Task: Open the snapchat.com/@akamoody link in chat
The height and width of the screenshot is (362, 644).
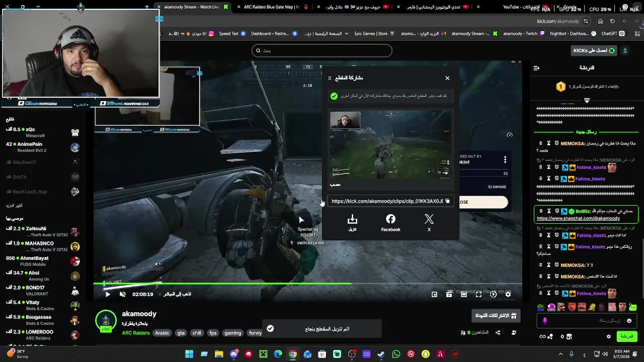Action: pyautogui.click(x=578, y=219)
